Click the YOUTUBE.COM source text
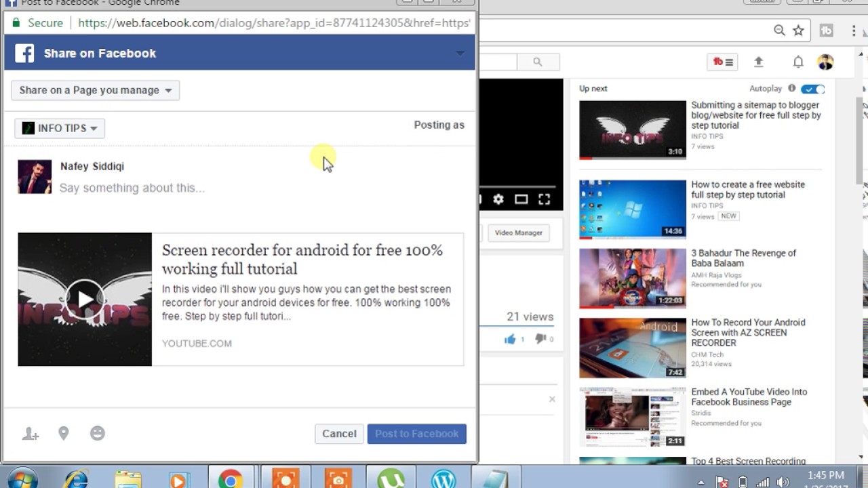The height and width of the screenshot is (488, 868). pyautogui.click(x=197, y=344)
